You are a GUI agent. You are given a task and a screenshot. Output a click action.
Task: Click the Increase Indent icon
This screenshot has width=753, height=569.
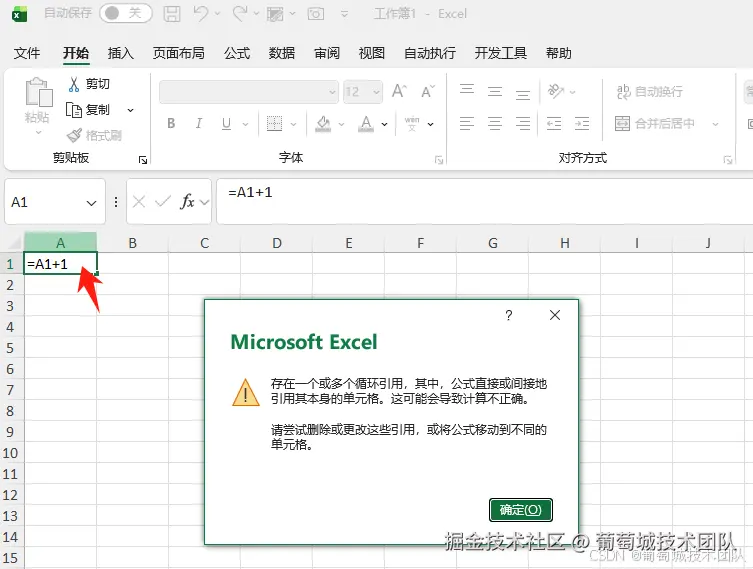pos(582,123)
